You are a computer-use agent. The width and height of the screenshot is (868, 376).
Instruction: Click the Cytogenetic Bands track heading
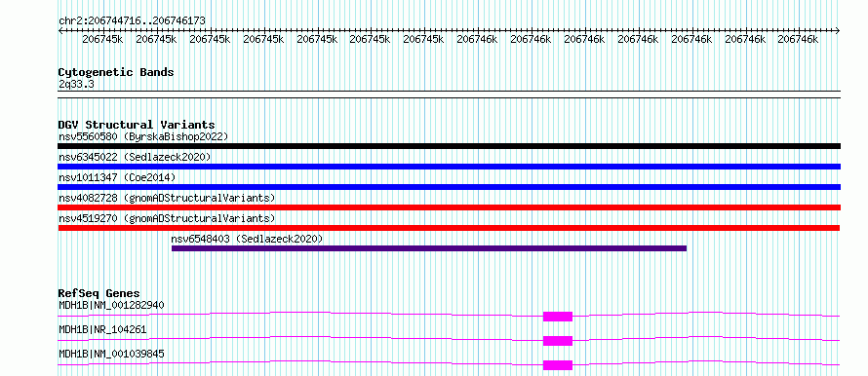[x=116, y=72]
